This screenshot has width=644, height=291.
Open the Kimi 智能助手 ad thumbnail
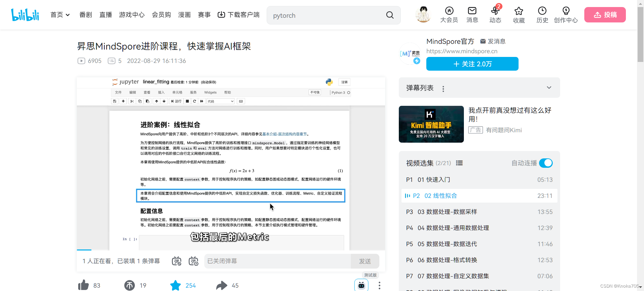click(431, 124)
